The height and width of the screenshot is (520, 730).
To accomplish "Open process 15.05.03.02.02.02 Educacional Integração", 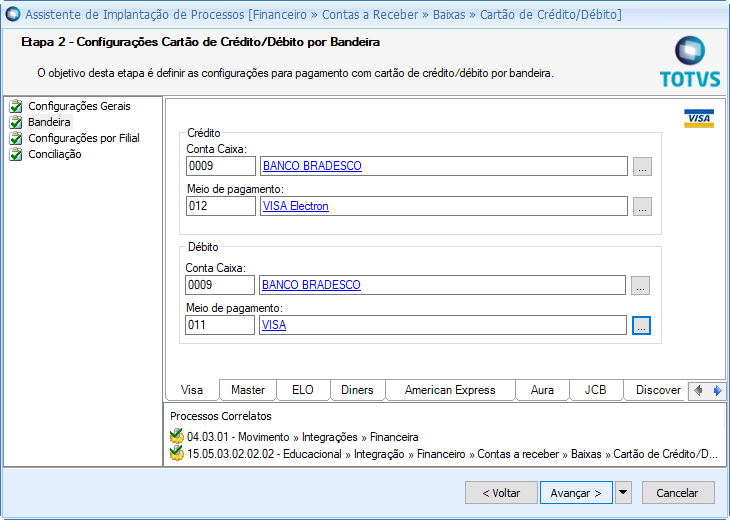I will pyautogui.click(x=452, y=453).
